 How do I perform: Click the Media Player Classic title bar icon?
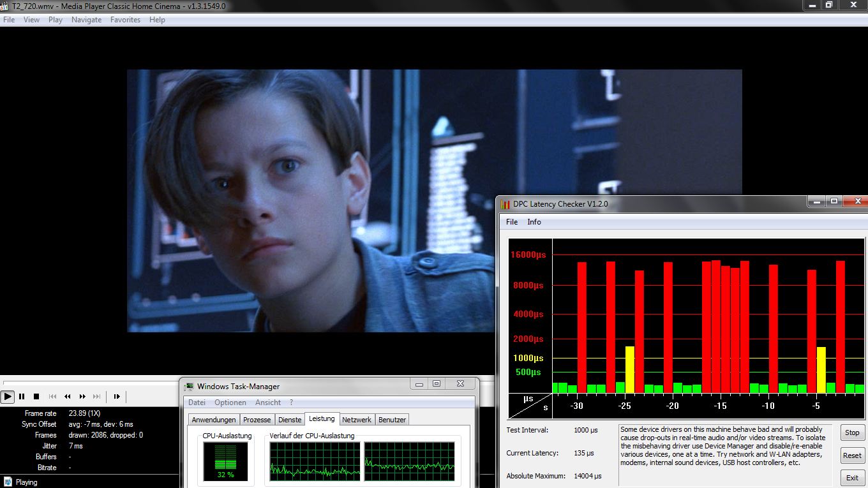click(6, 6)
